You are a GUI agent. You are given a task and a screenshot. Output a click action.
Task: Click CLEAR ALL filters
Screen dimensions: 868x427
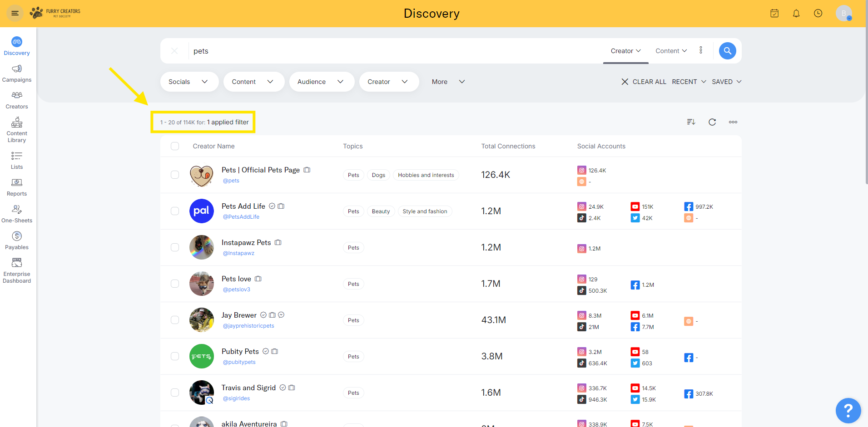(x=644, y=82)
